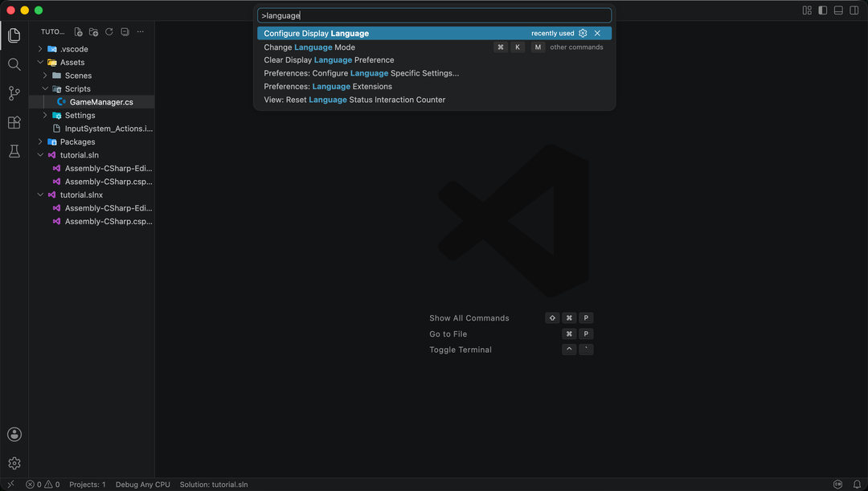Open explorer more actions ellipsis
This screenshot has height=491, width=868.
141,31
